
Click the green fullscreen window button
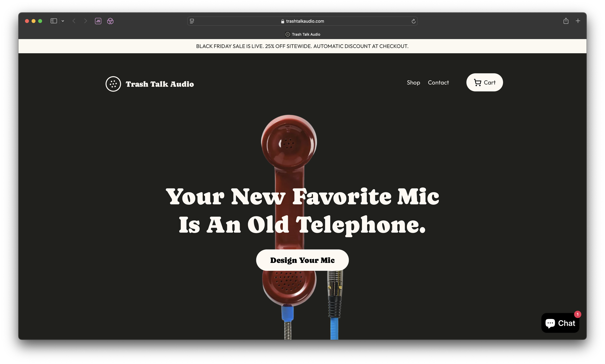pos(40,21)
